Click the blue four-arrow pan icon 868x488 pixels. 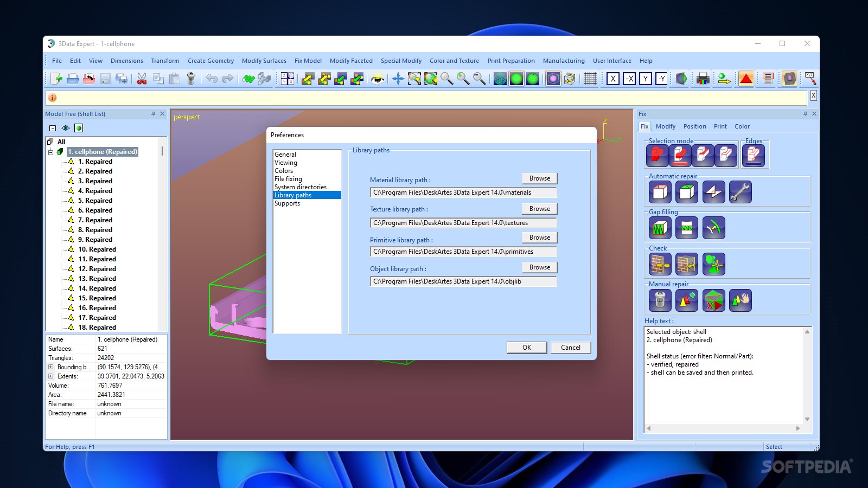[398, 79]
